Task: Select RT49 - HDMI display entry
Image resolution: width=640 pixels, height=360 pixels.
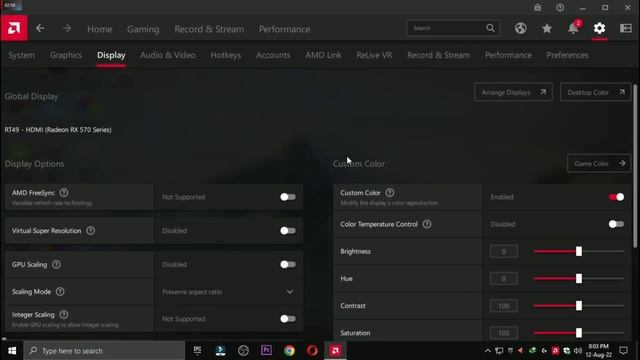Action: tap(58, 130)
